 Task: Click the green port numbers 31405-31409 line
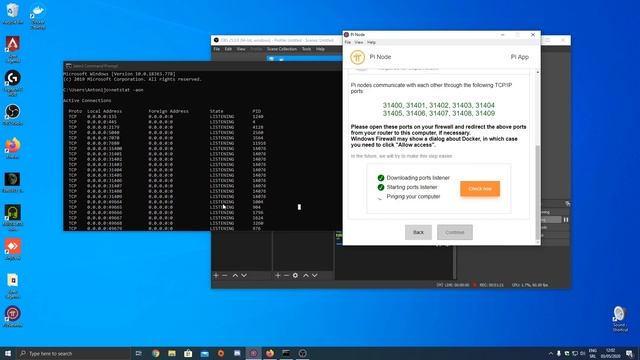pos(438,113)
